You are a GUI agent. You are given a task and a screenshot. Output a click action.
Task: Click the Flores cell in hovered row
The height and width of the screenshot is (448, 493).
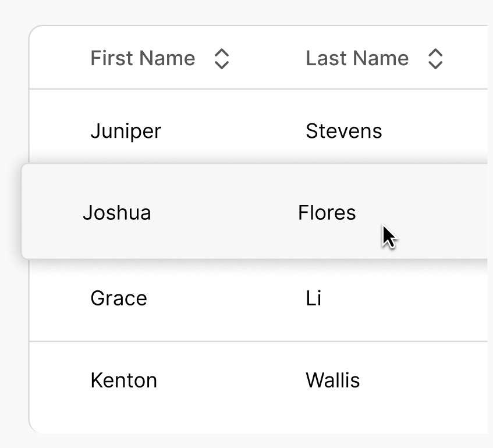point(327,212)
